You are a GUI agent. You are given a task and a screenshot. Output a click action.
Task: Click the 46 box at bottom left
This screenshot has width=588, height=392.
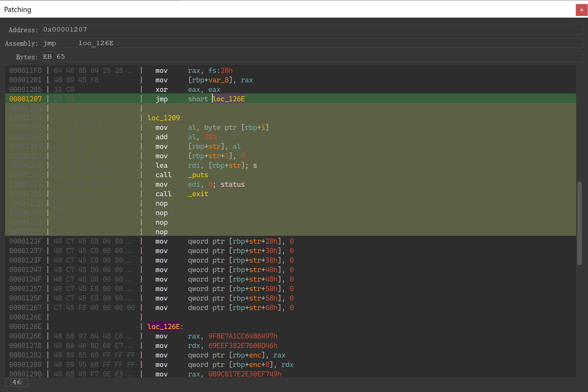pyautogui.click(x=17, y=382)
